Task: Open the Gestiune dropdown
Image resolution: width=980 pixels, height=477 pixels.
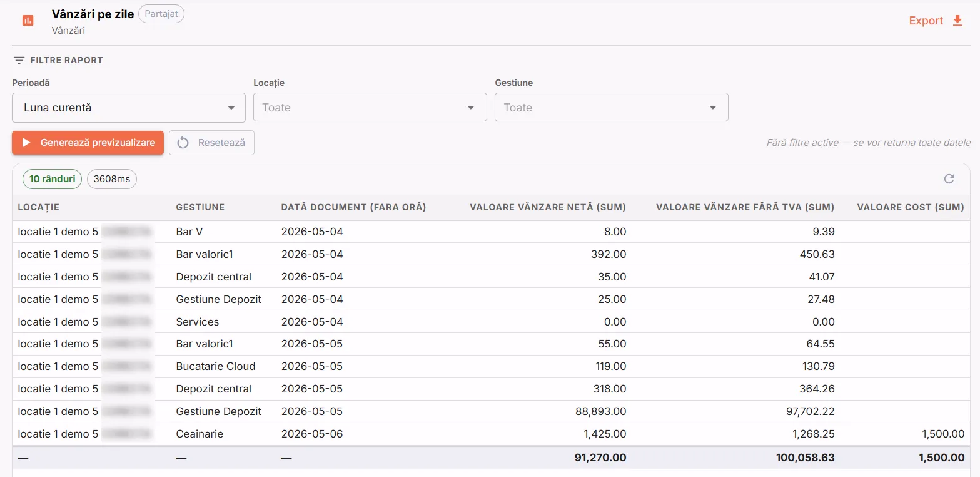Action: (x=611, y=108)
